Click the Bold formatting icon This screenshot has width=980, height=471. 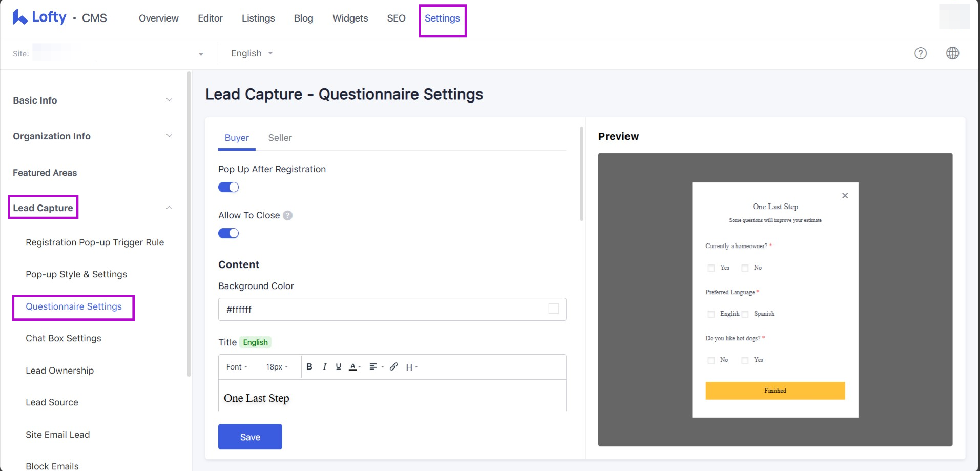pos(309,366)
